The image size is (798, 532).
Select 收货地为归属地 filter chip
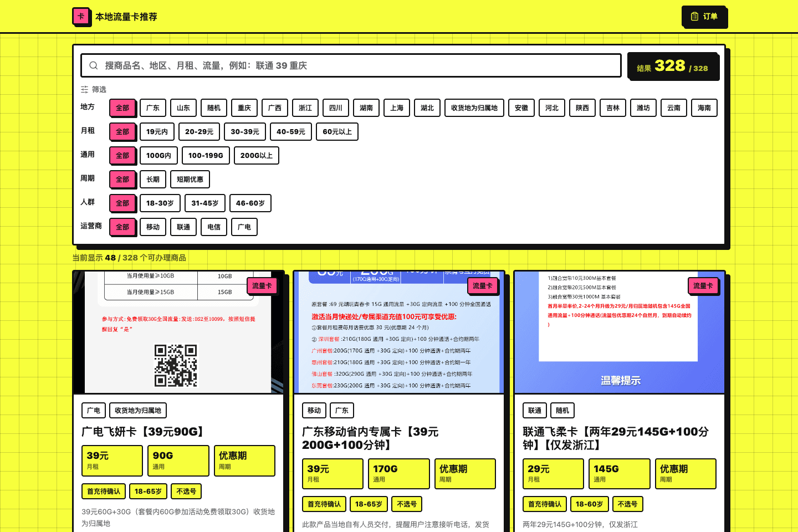point(474,108)
